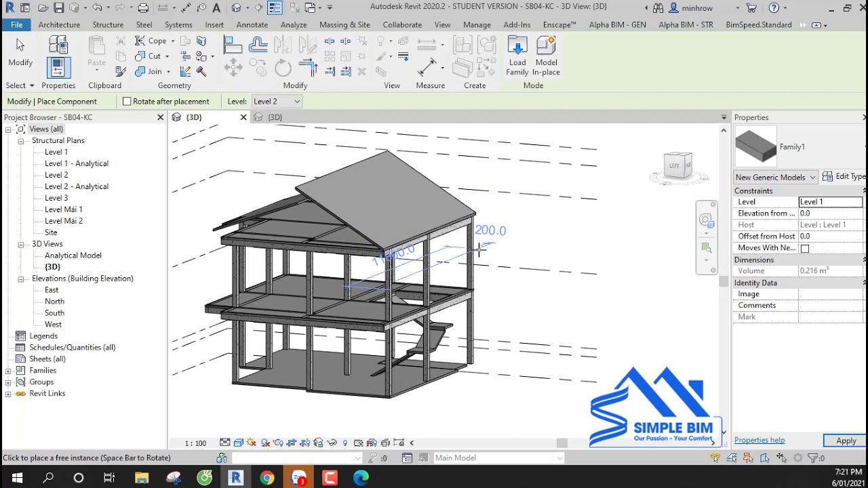Select the Rotate tool in Modify panel
Viewport: 868px width, 488px height.
point(283,67)
